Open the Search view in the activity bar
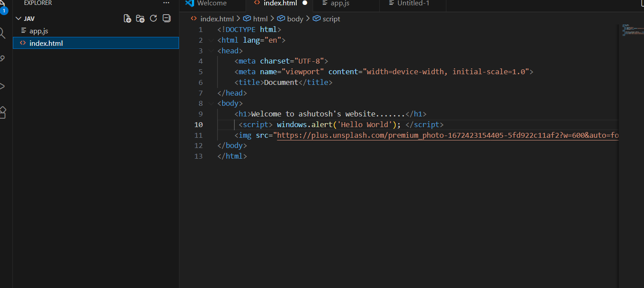644x288 pixels. click(x=2, y=33)
